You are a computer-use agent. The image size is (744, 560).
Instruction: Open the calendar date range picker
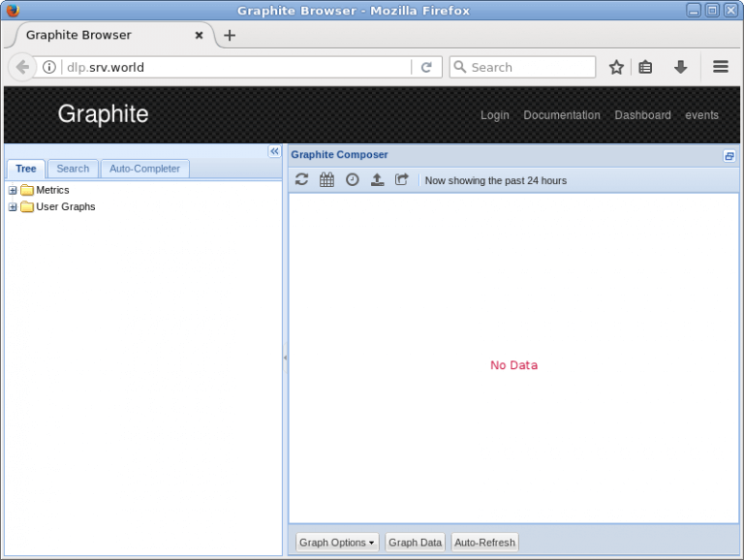326,180
